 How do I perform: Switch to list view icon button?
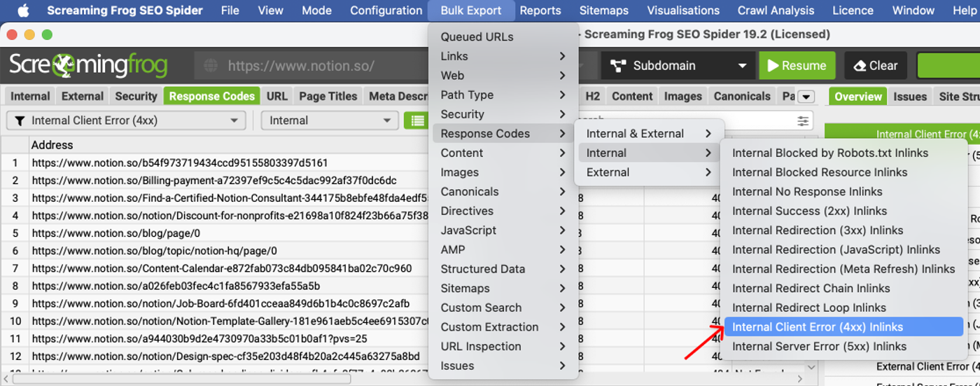pyautogui.click(x=417, y=120)
